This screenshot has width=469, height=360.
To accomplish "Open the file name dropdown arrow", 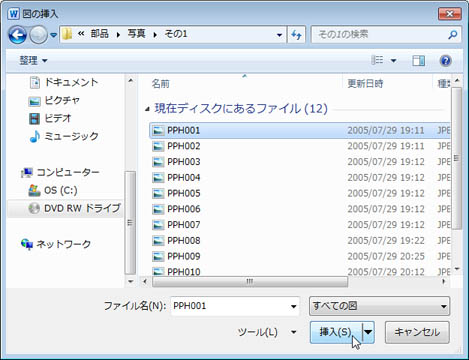I will click(x=293, y=306).
